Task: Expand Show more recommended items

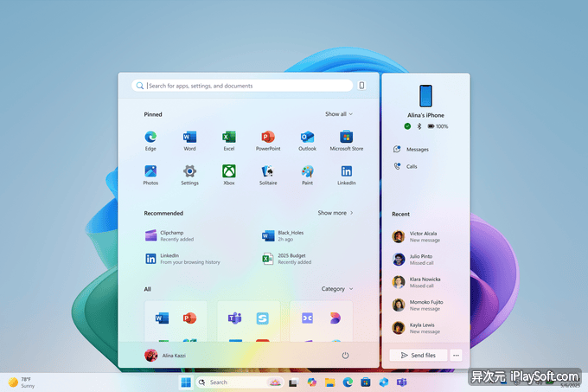Action: point(335,213)
